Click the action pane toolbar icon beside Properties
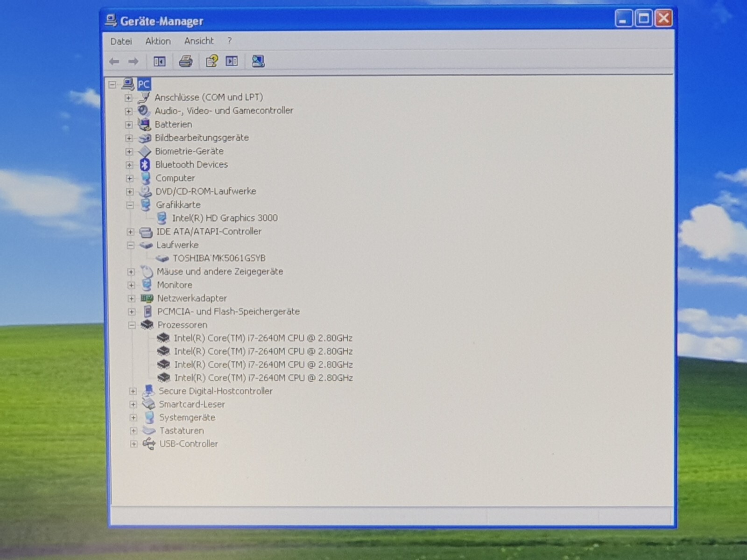The width and height of the screenshot is (747, 560). click(232, 61)
